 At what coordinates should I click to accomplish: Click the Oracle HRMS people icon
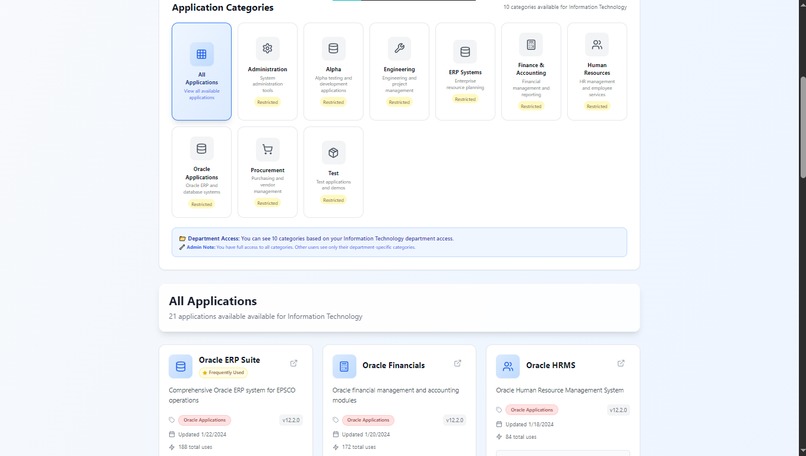(x=507, y=367)
